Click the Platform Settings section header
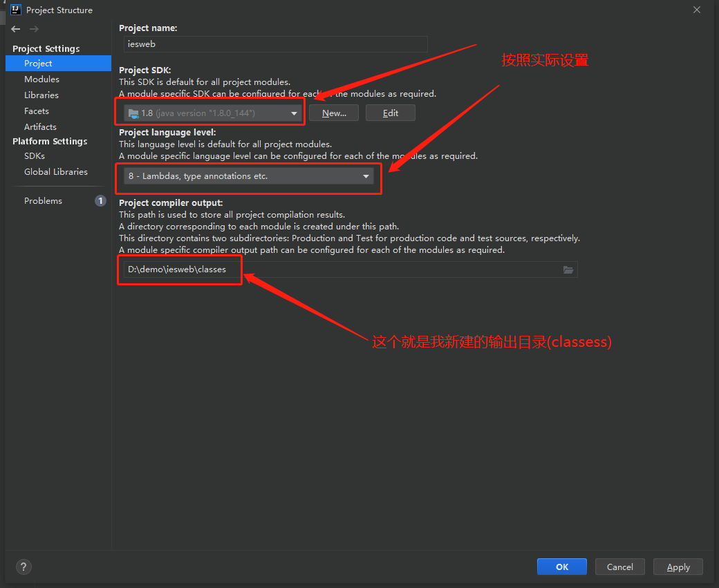This screenshot has width=719, height=588. tap(50, 141)
